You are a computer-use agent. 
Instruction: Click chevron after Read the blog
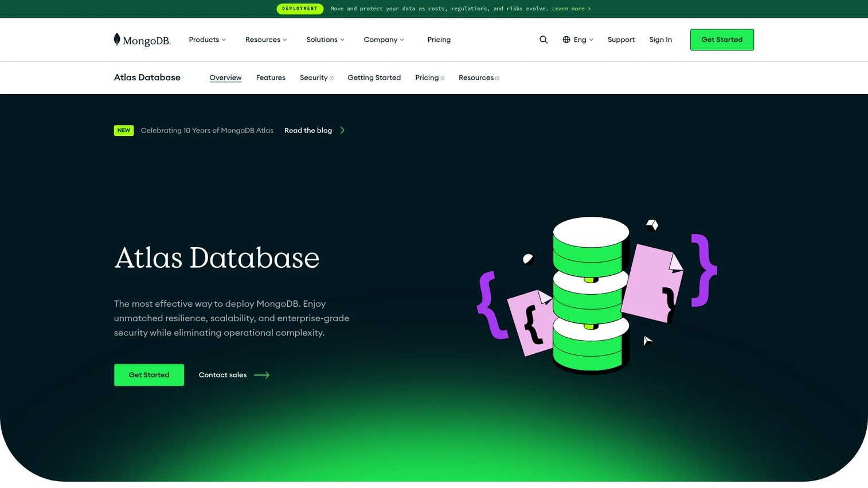[x=342, y=130]
